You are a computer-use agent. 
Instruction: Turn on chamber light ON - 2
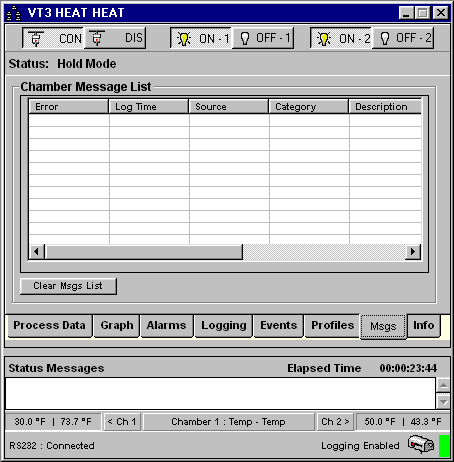[x=341, y=38]
